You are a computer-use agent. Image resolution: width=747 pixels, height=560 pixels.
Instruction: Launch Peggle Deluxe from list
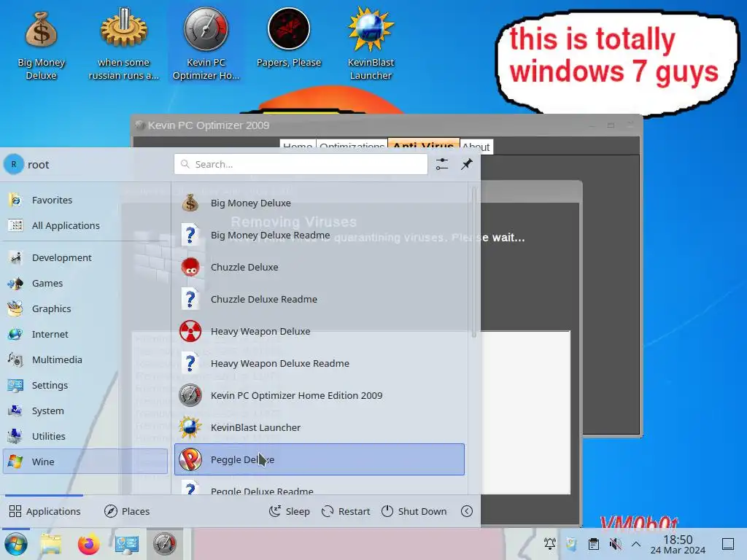tap(320, 459)
